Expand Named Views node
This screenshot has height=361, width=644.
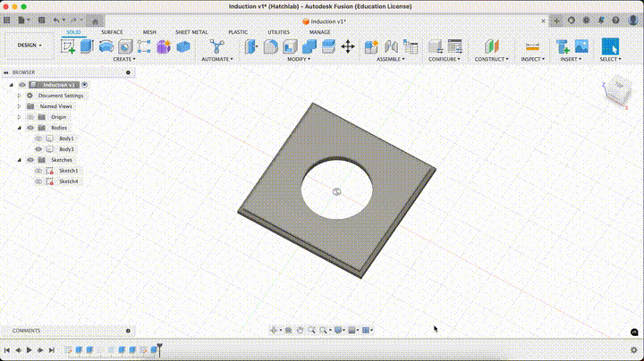[x=19, y=106]
